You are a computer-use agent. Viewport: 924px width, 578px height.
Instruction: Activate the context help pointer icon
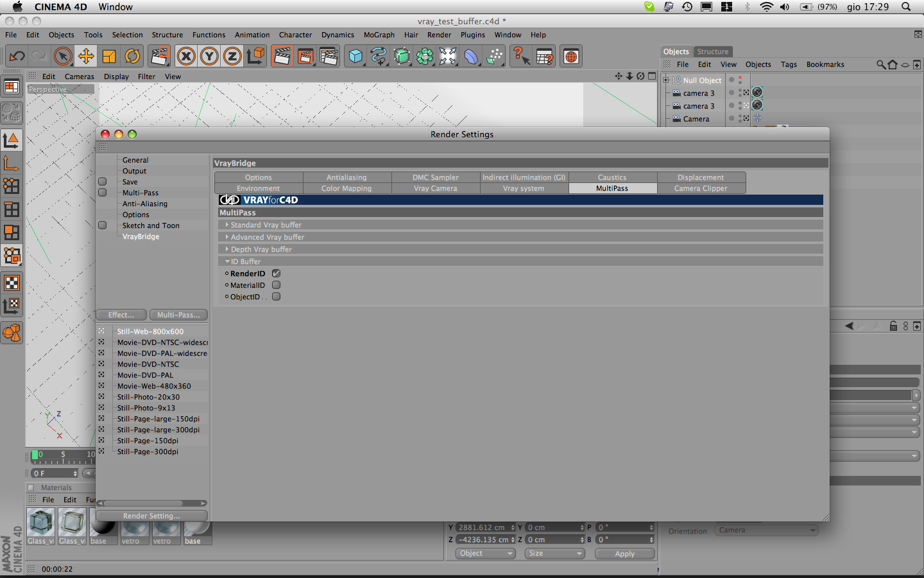[x=521, y=57]
